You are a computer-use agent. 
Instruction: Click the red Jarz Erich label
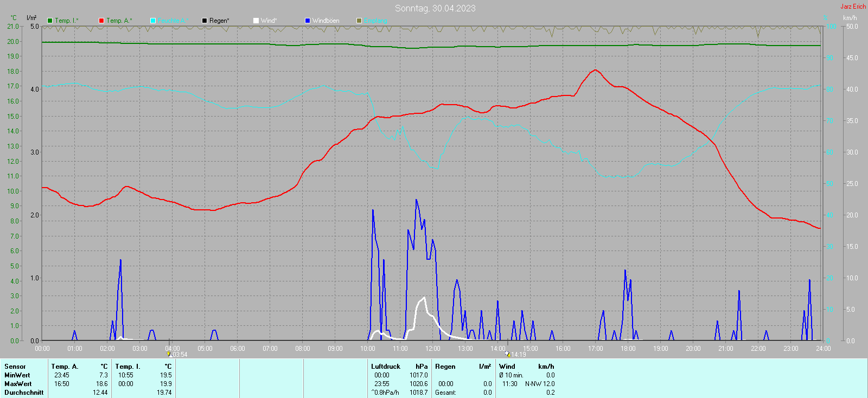point(853,7)
